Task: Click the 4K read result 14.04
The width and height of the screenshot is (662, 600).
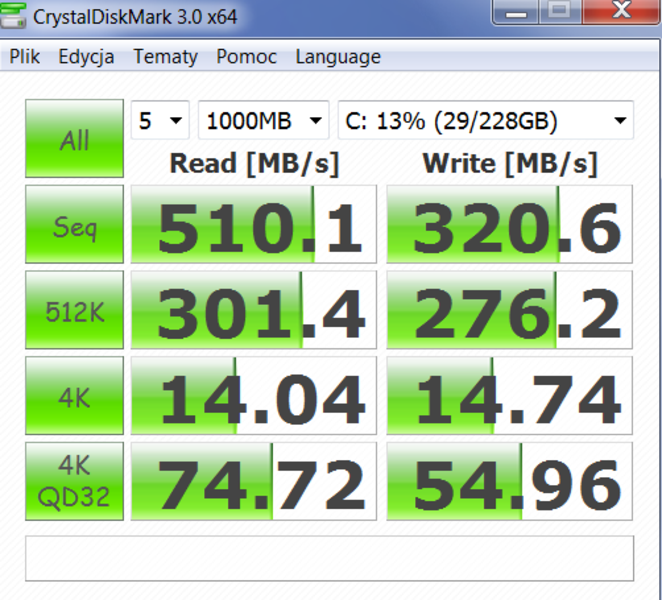Action: (x=254, y=396)
